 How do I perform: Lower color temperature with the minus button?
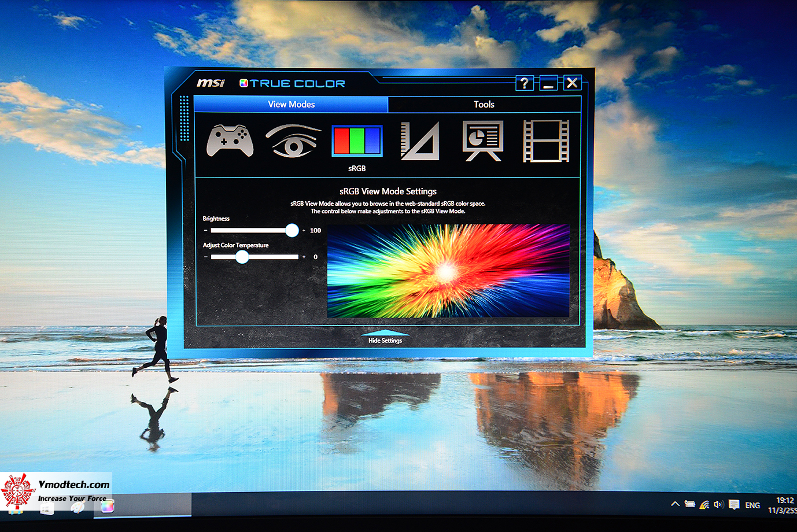pos(205,257)
